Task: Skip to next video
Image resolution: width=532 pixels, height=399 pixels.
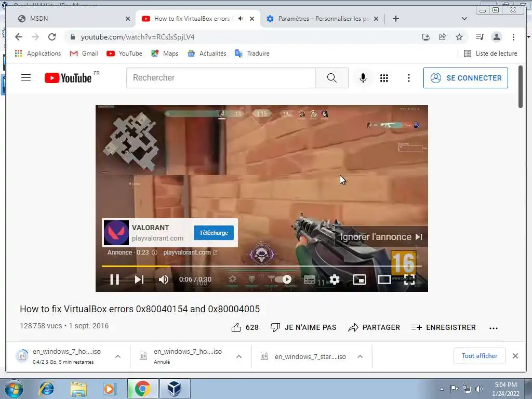Action: coord(139,280)
